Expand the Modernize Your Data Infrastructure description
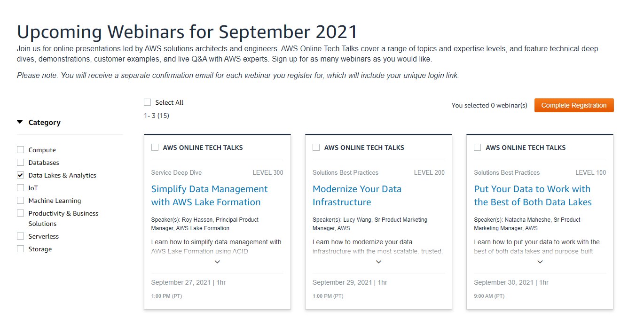The width and height of the screenshot is (644, 326). [378, 262]
